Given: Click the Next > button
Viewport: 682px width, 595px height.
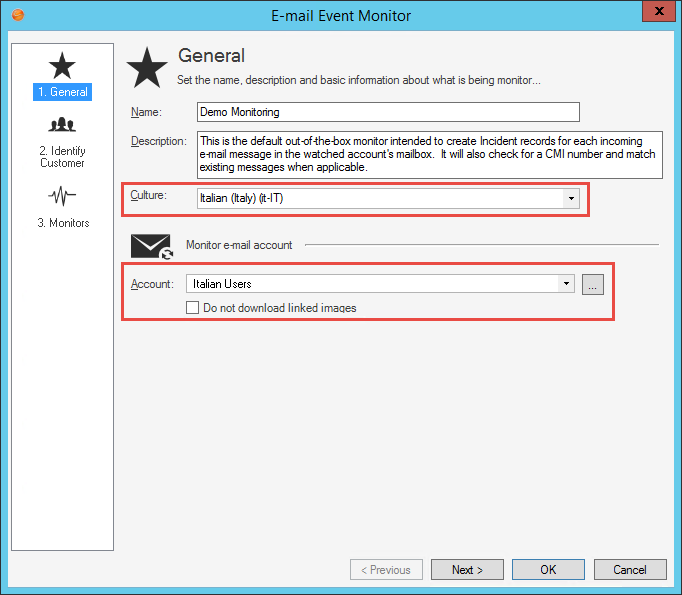Looking at the screenshot, I should (467, 569).
